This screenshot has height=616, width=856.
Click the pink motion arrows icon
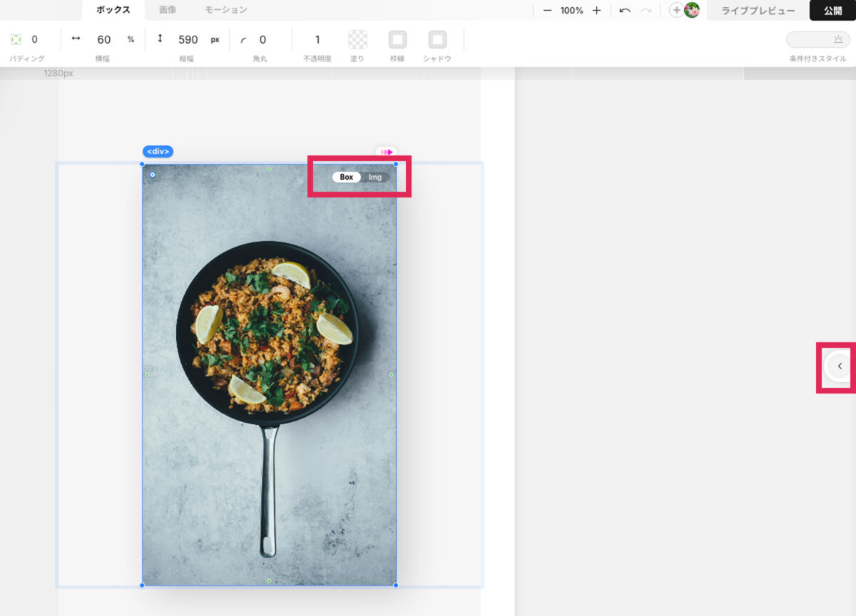(x=387, y=152)
